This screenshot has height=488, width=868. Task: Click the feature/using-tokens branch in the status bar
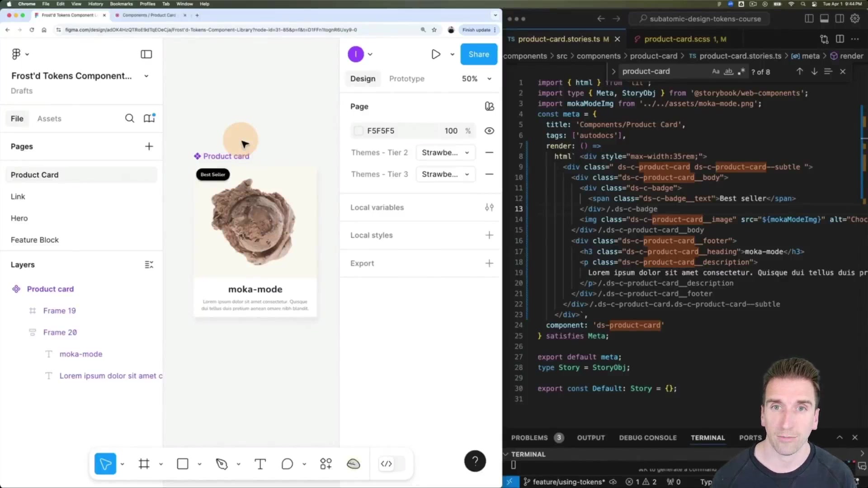569,482
